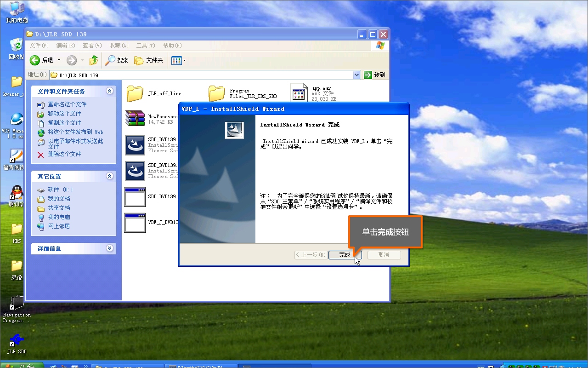The height and width of the screenshot is (368, 588).
Task: Click 取消 button in the VDF_L wizard
Action: click(x=384, y=255)
